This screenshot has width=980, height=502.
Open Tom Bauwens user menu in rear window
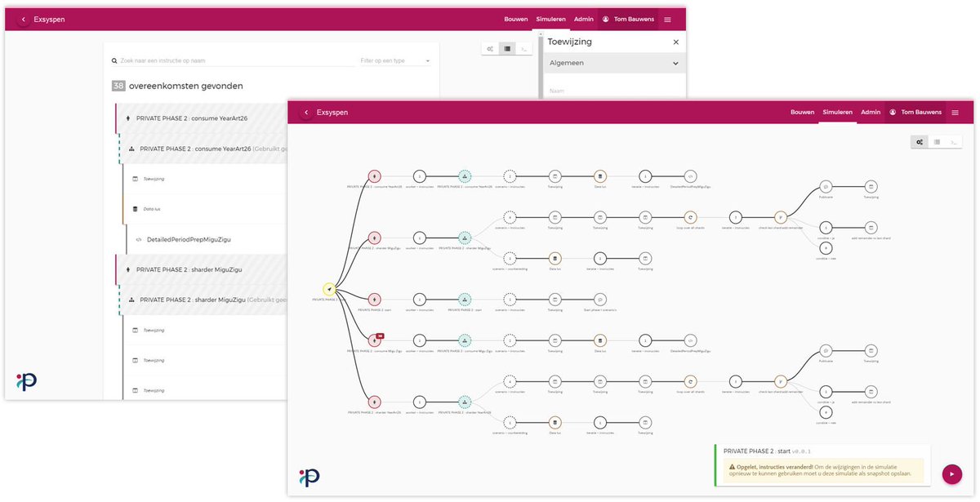point(628,19)
